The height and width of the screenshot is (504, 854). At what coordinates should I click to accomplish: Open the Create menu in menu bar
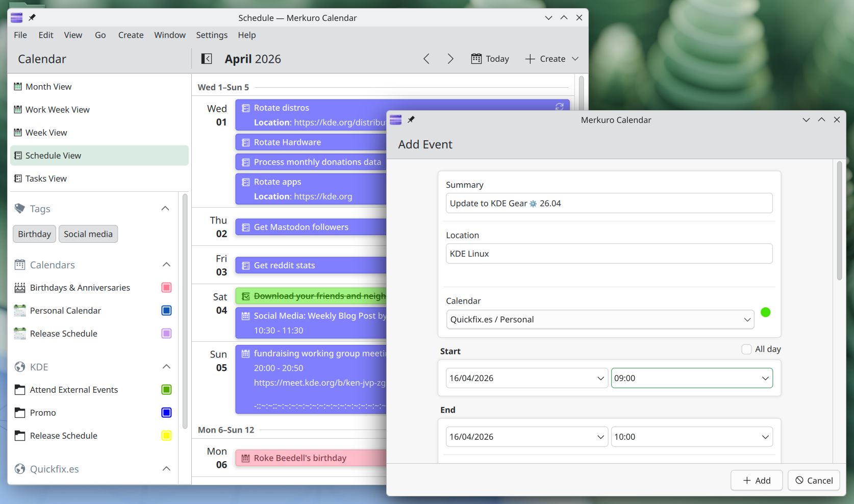131,35
